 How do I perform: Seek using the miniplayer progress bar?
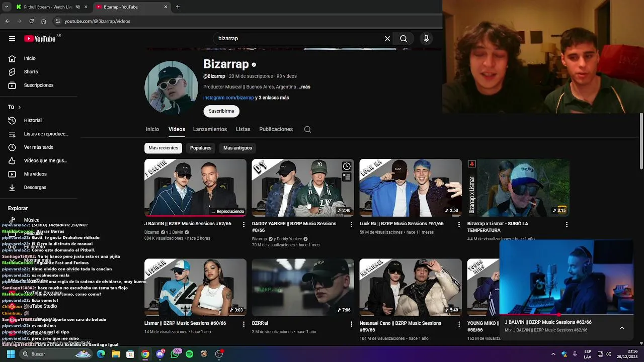click(x=566, y=315)
